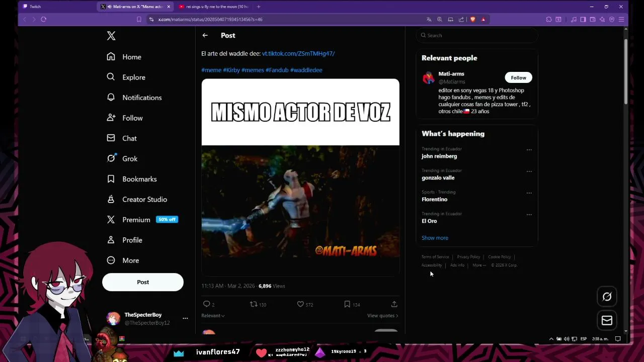Open more options for El Oro trend
Image resolution: width=644 pixels, height=362 pixels.
pyautogui.click(x=529, y=215)
